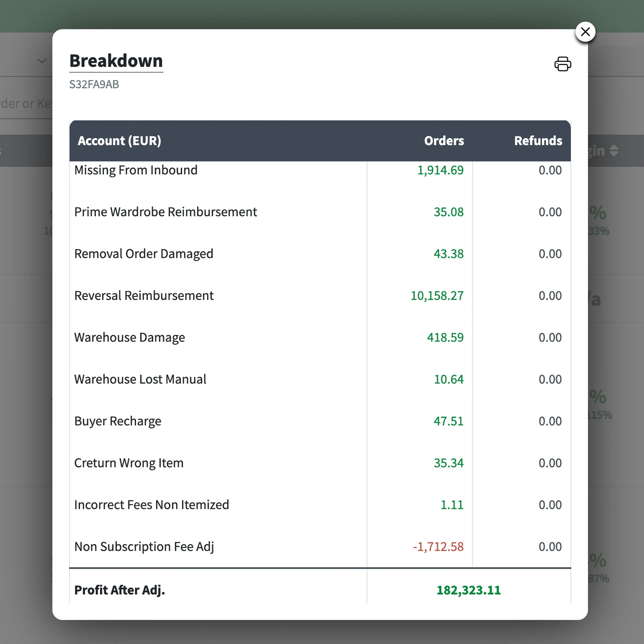Screen dimensions: 644x644
Task: Select Non Subscription Fee Adj label
Action: click(x=144, y=547)
